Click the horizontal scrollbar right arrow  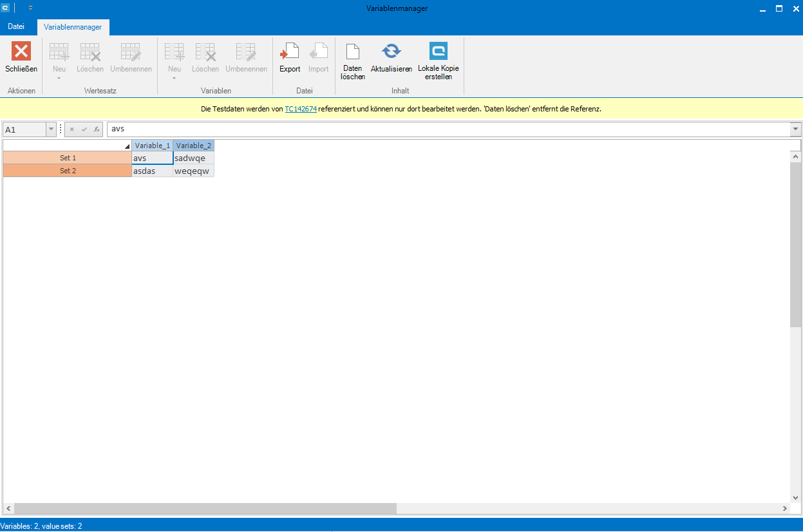point(785,509)
